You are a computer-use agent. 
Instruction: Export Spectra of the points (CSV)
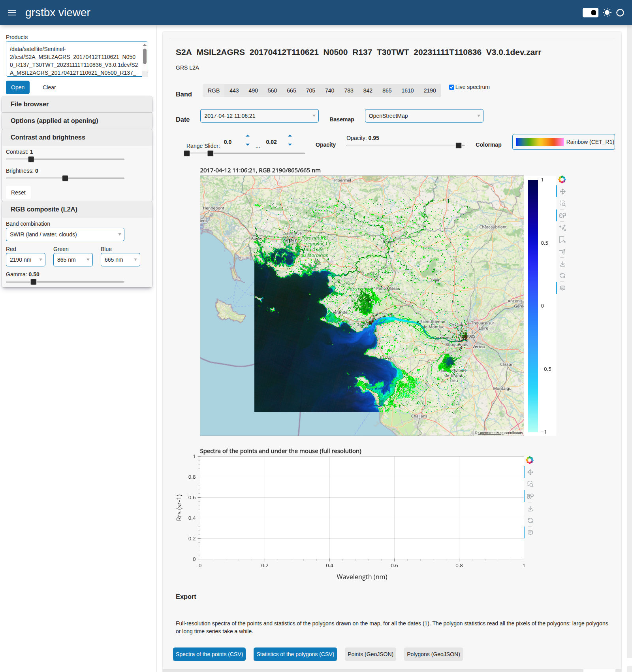pos(209,654)
